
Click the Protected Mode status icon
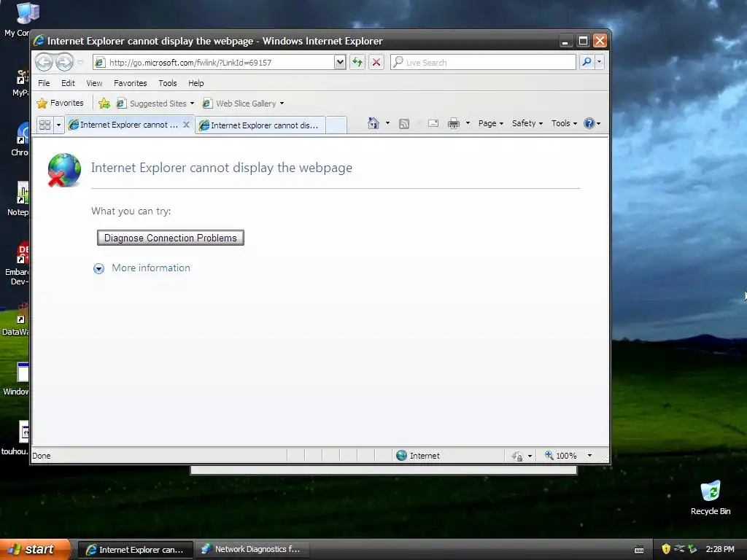pos(517,456)
